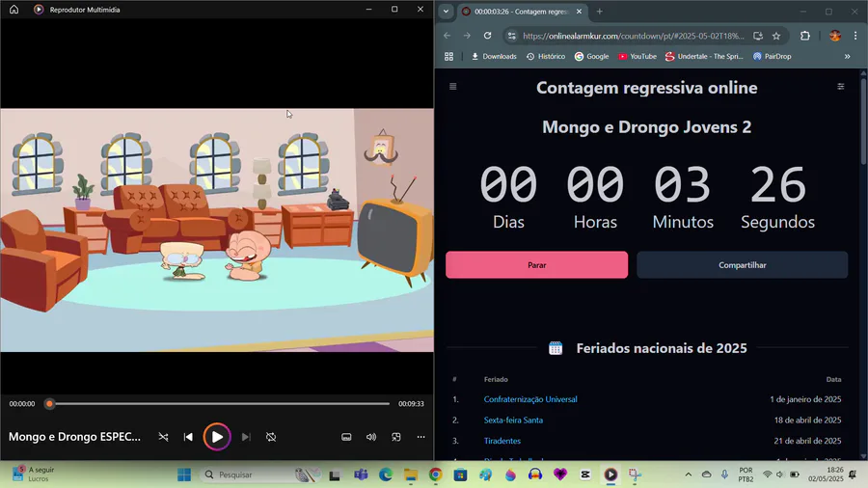Image resolution: width=868 pixels, height=488 pixels.
Task: Bookmark this page with the star icon
Action: click(776, 36)
